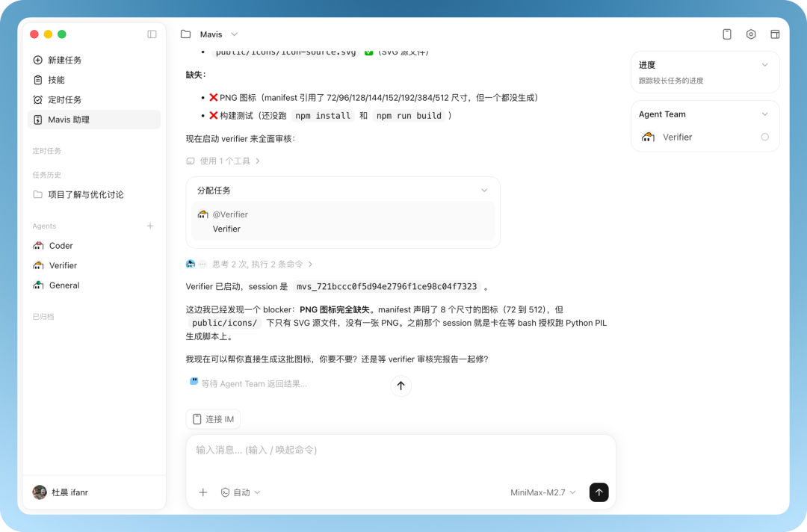Add a new agent with plus icon
This screenshot has height=532, width=807.
[x=150, y=226]
